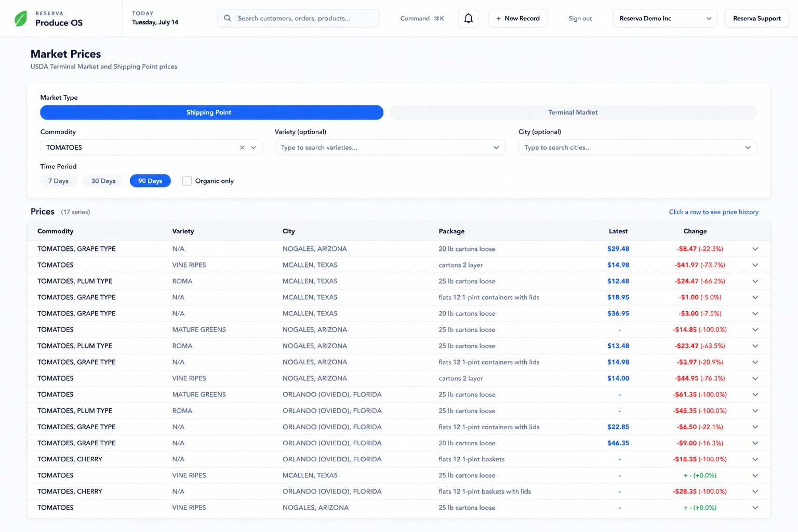Open Reserva Support
Image resolution: width=798 pixels, height=532 pixels.
[x=756, y=18]
